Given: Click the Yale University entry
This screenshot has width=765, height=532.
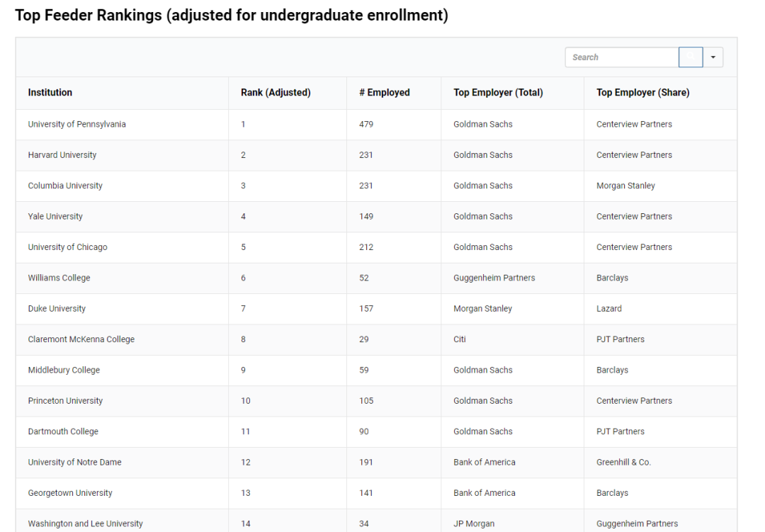Looking at the screenshot, I should [55, 217].
